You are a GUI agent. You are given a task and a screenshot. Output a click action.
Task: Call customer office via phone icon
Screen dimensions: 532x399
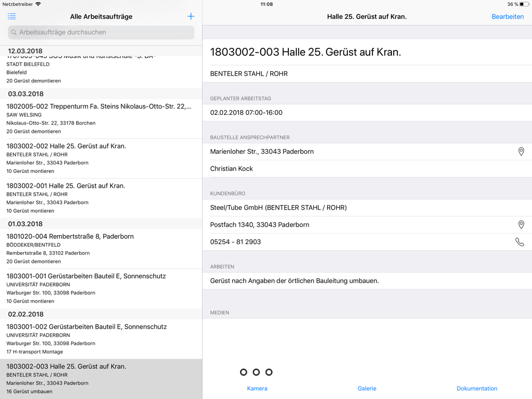point(520,242)
